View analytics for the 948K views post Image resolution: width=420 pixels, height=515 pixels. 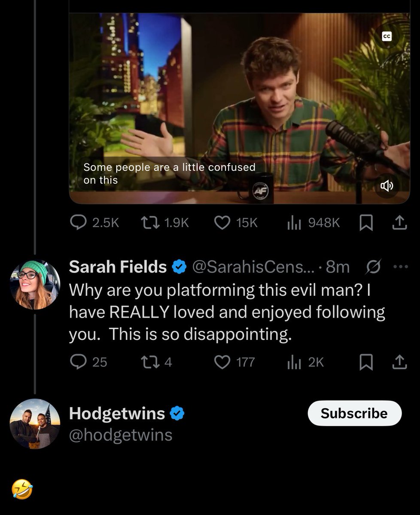point(294,222)
